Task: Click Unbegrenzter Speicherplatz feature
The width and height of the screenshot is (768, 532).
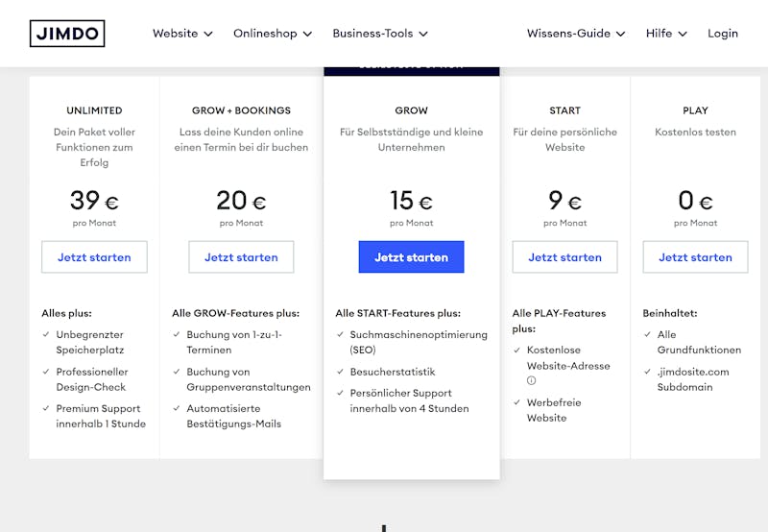Action: click(90, 342)
